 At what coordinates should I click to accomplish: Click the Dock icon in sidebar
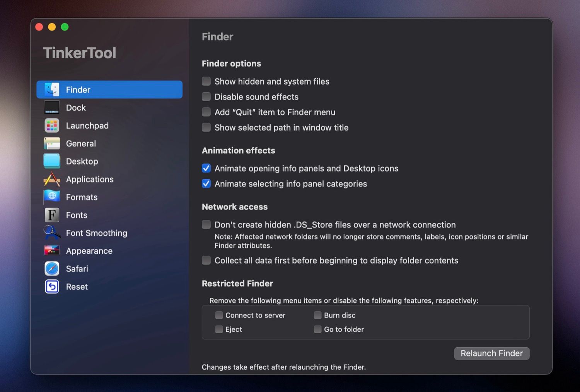52,107
